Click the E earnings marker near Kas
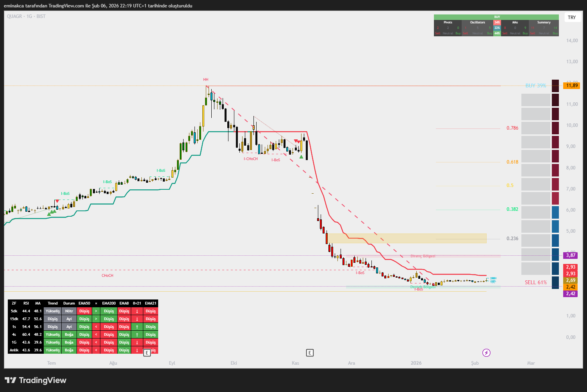Image resolution: width=587 pixels, height=392 pixels. tap(310, 353)
